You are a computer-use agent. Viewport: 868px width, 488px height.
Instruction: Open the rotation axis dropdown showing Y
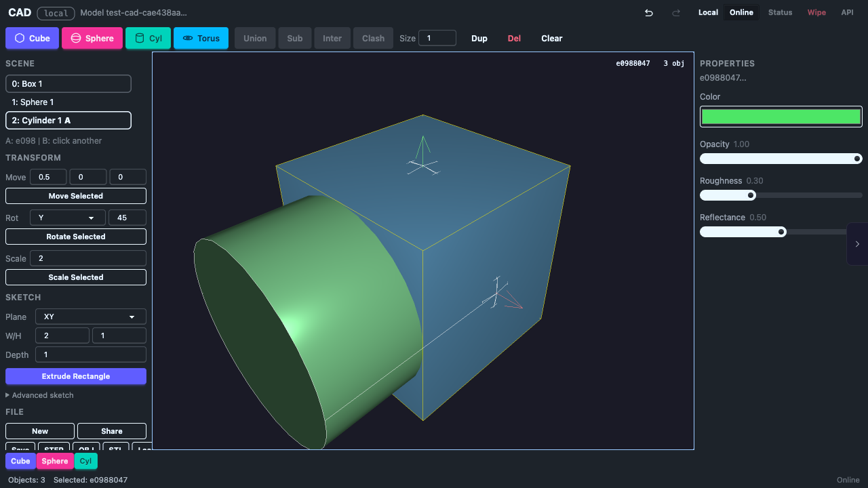tap(67, 218)
